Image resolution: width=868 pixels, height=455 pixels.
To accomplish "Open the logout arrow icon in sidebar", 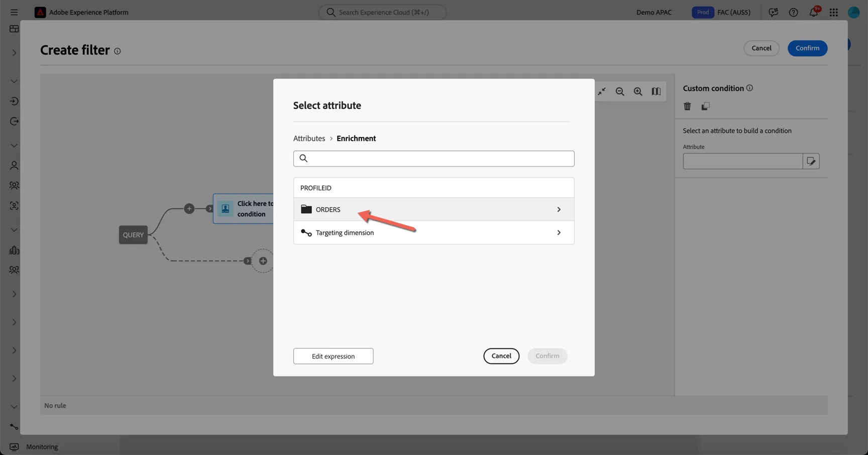I will click(14, 121).
